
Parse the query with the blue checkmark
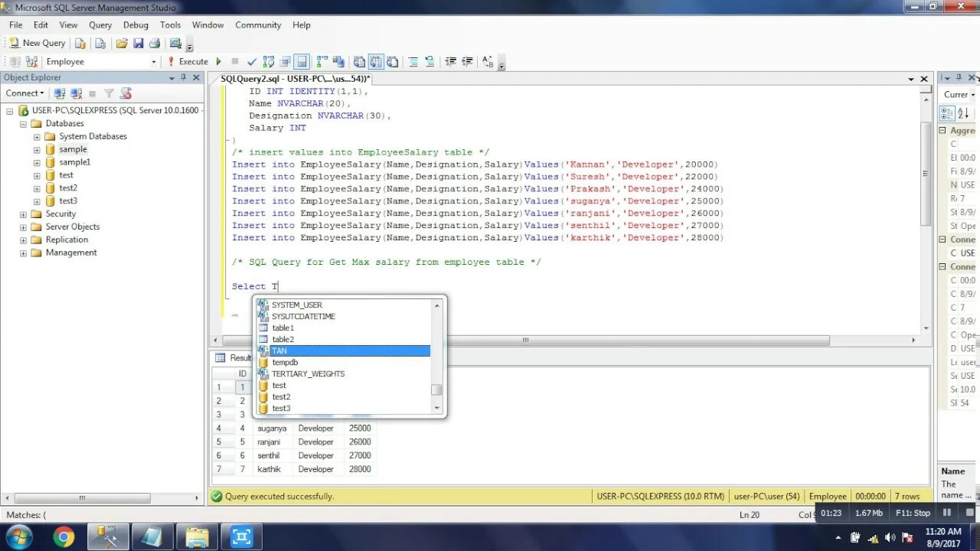tap(252, 61)
